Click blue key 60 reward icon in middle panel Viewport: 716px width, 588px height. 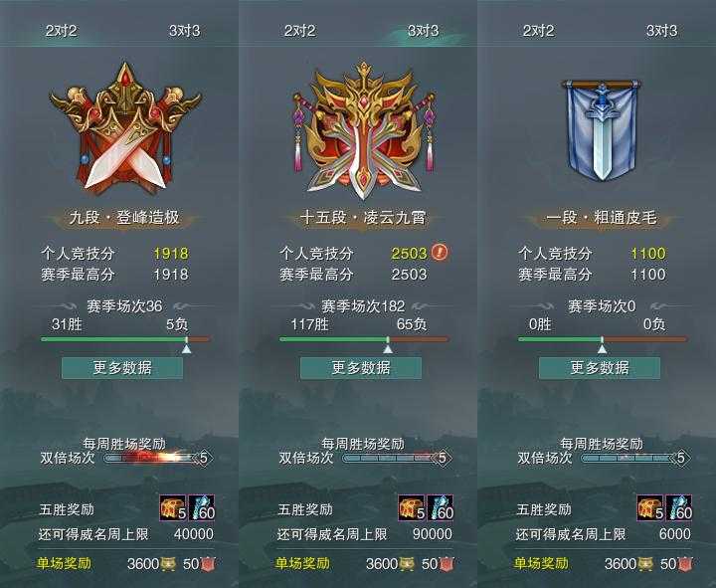pyautogui.click(x=440, y=508)
